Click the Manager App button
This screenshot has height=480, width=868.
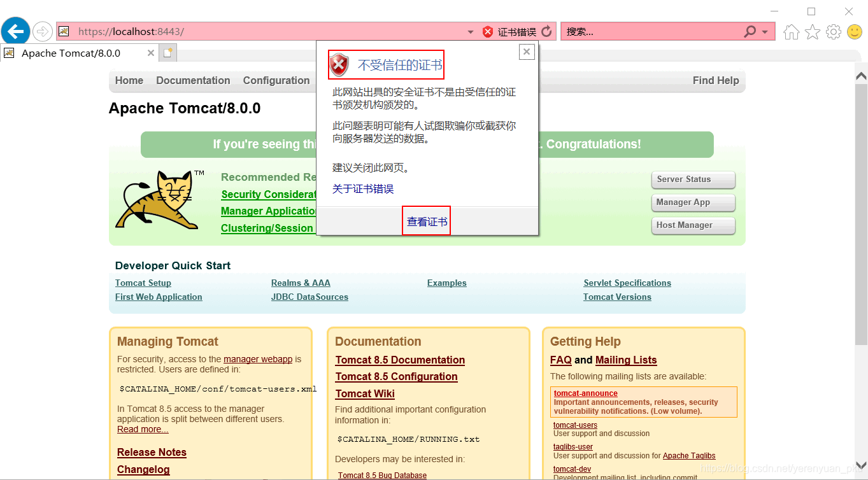693,202
